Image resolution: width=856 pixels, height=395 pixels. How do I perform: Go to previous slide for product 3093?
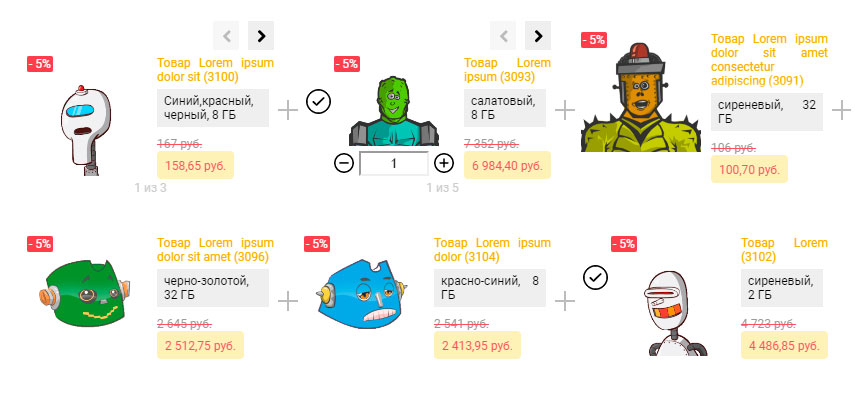503,35
